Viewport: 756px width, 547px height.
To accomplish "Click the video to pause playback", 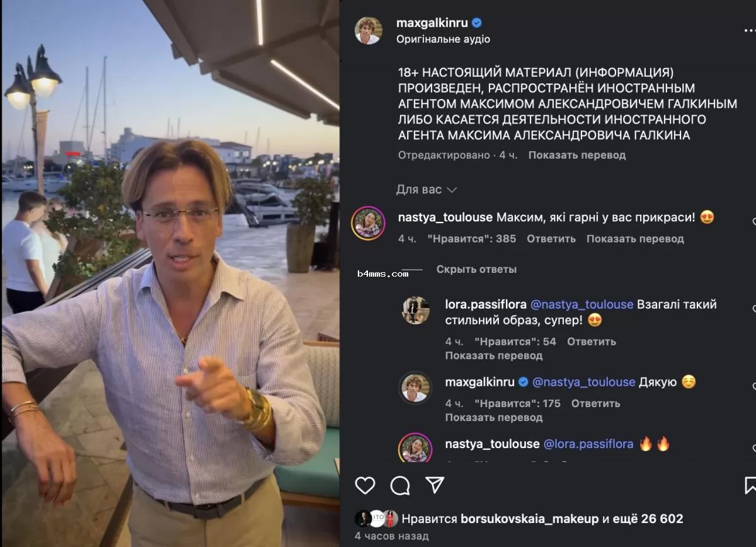I will [x=170, y=273].
